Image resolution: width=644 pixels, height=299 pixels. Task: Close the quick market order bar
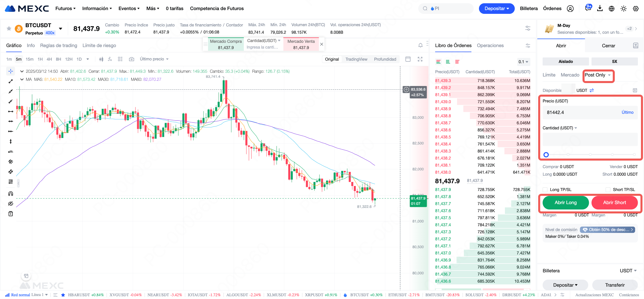321,44
